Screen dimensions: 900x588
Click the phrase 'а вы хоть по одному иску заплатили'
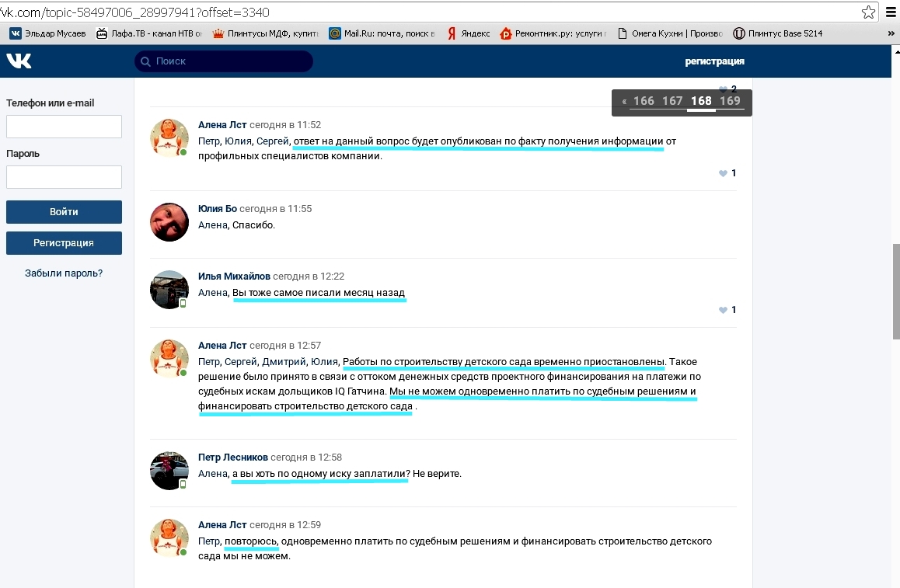[319, 474]
